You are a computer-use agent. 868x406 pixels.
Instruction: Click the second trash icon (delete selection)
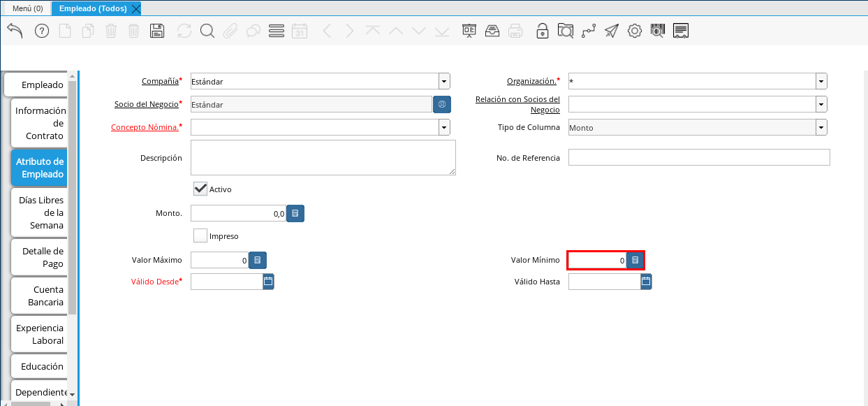coord(134,31)
